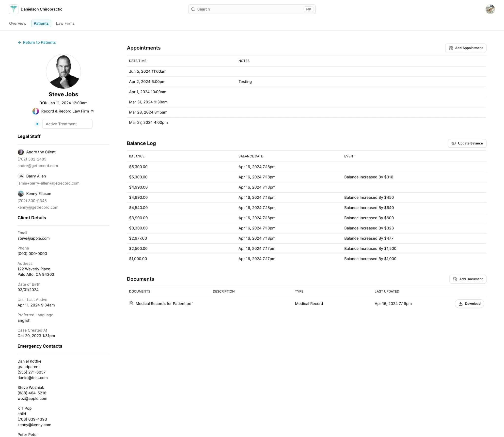504x437 pixels.
Task: Click the back arrow beside Return to Patients
Action: tap(20, 42)
